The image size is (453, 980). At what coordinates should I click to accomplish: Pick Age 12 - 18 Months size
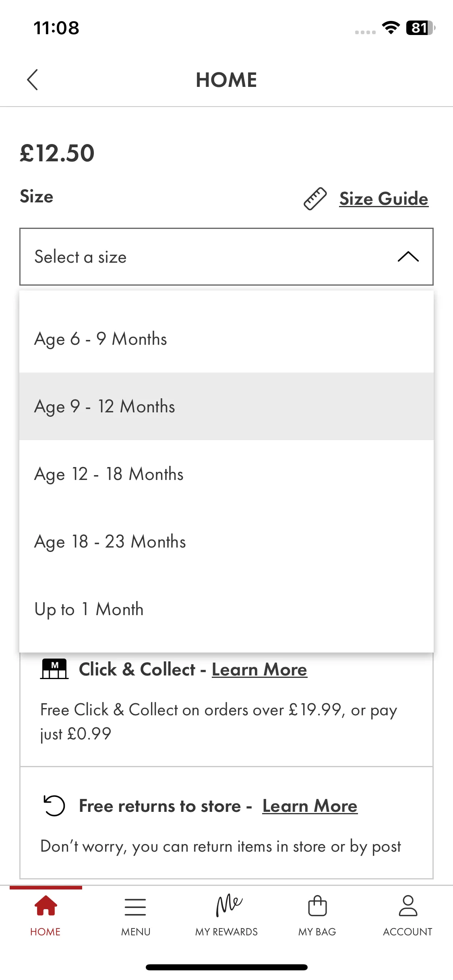226,474
